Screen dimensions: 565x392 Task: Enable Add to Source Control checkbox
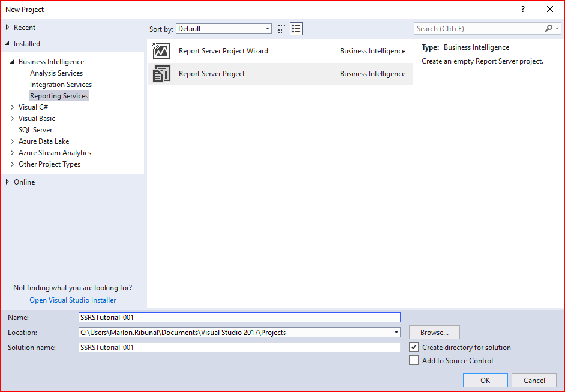pos(414,360)
